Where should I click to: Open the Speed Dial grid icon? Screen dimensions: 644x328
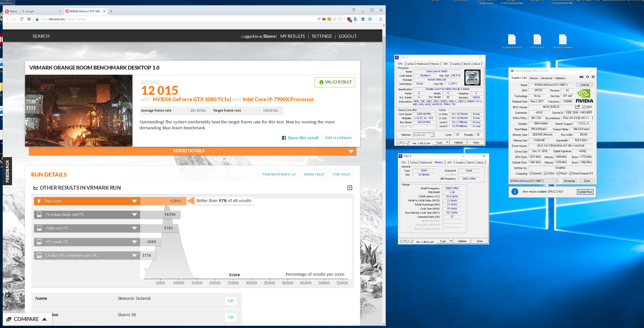pos(29,19)
